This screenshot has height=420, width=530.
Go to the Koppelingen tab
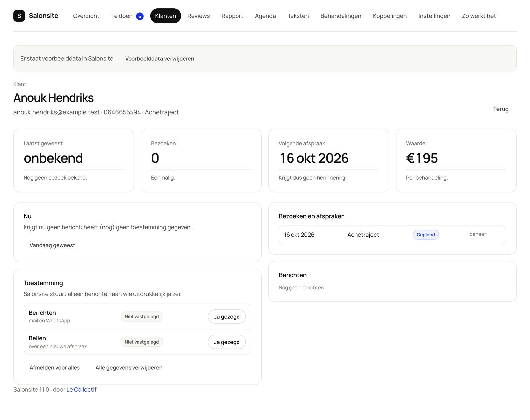[390, 16]
